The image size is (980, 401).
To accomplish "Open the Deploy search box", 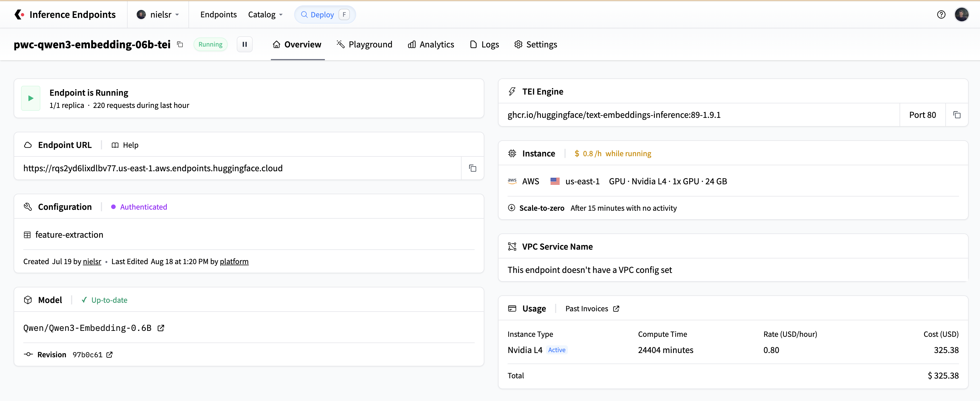I will point(325,14).
